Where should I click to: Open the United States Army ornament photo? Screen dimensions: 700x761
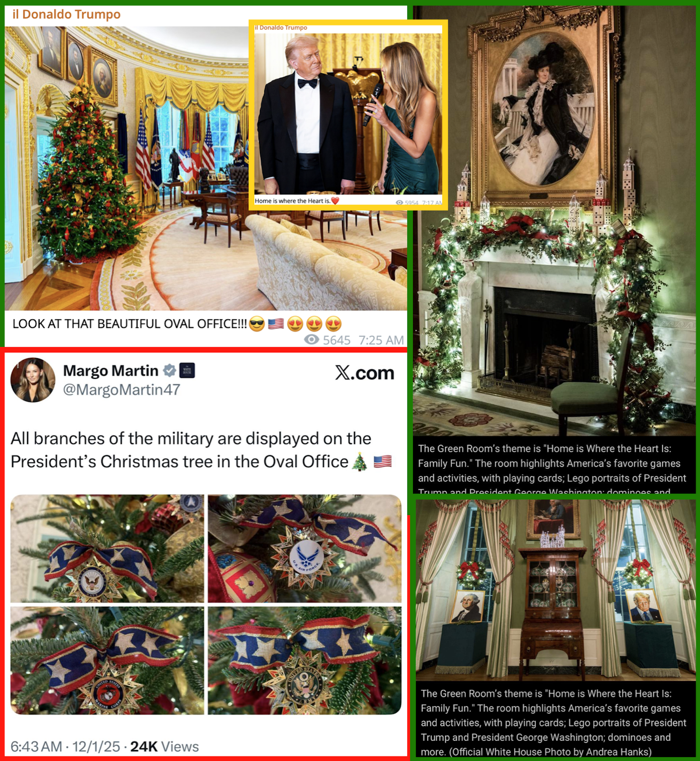[304, 660]
